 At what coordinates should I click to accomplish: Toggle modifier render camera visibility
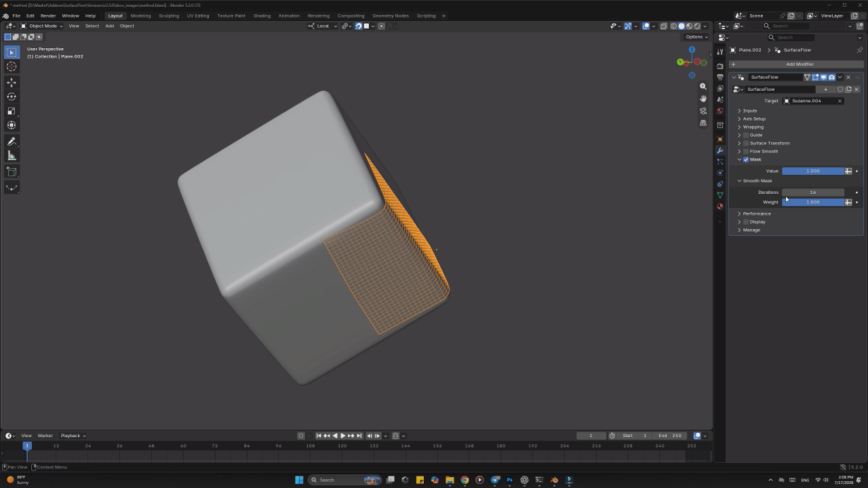[831, 77]
